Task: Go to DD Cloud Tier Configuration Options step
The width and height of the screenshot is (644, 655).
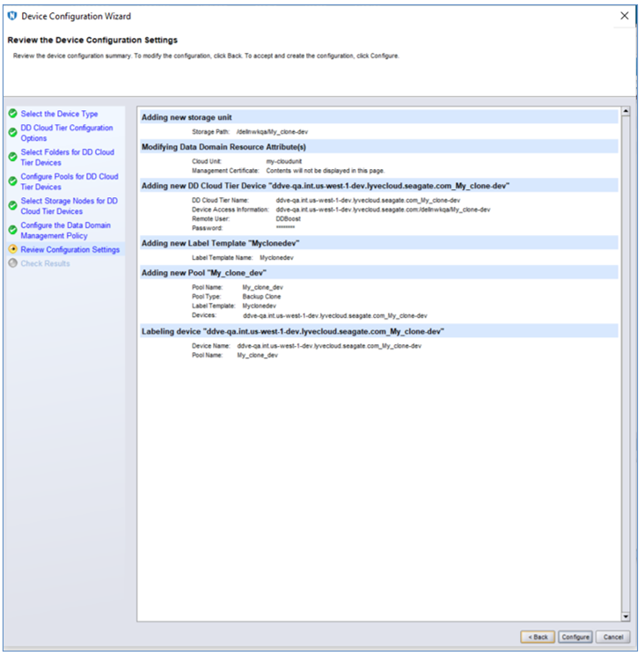Action: 66,133
